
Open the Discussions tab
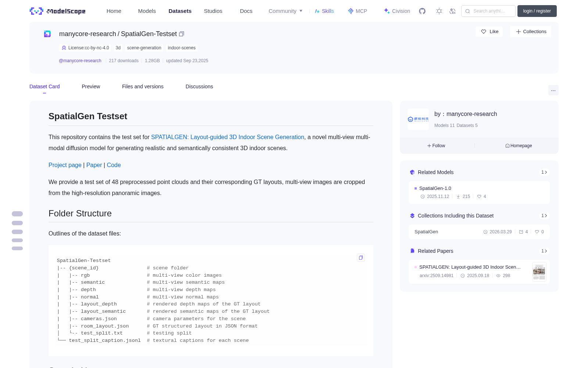(x=199, y=86)
